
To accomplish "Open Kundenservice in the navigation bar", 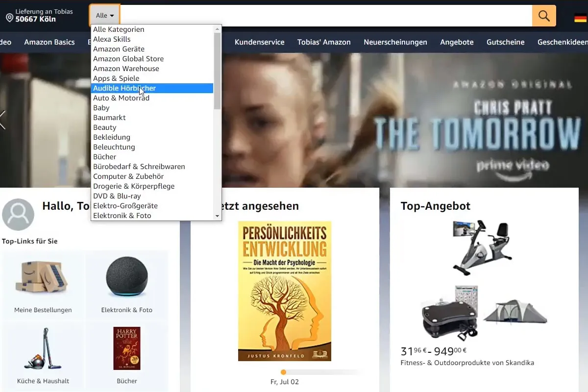I will (x=260, y=42).
